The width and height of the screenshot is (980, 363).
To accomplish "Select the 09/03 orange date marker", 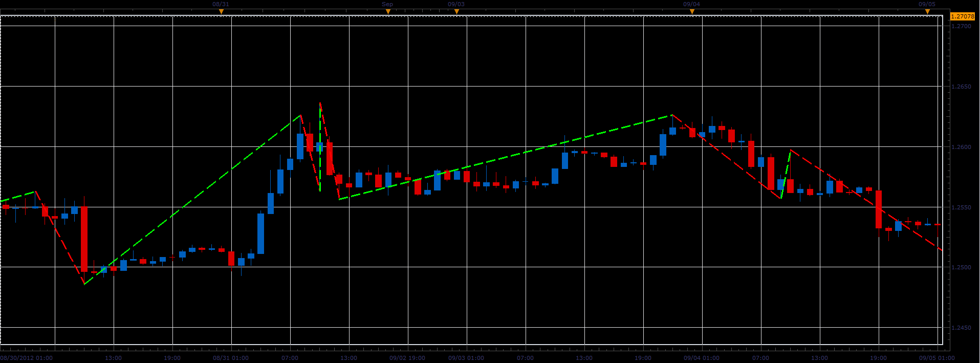I will 456,11.
